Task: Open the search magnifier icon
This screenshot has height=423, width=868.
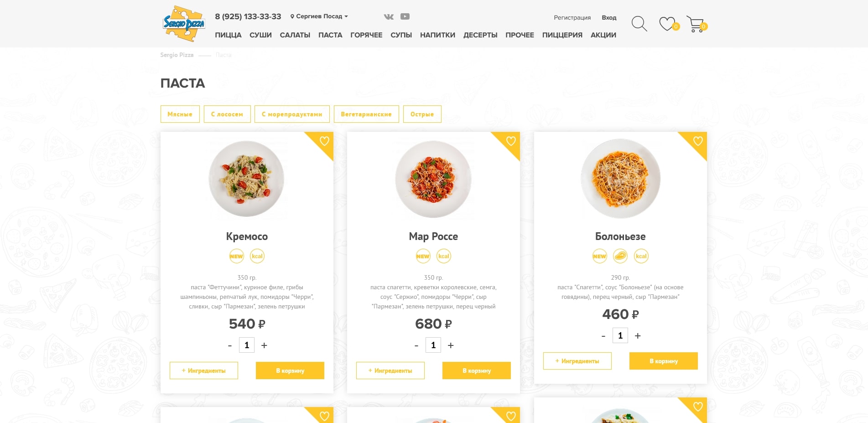Action: click(x=639, y=24)
